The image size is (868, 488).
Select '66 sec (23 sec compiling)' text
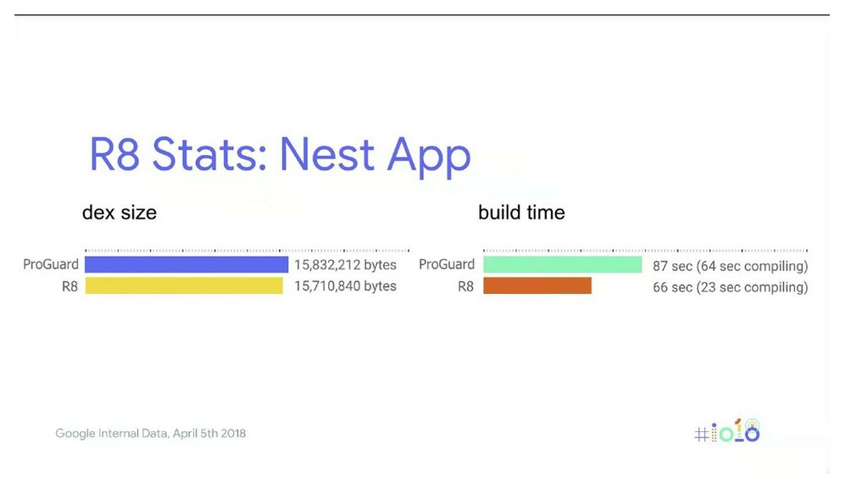pyautogui.click(x=730, y=287)
